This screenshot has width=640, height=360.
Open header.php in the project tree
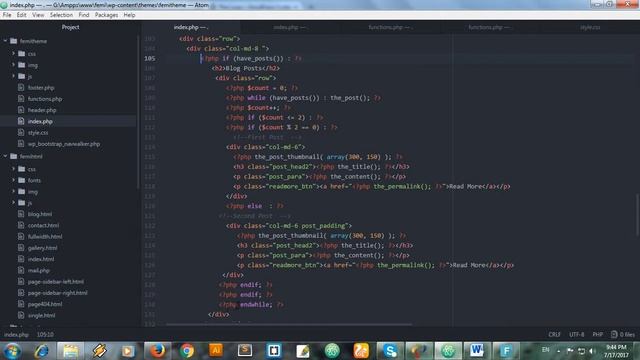42,110
